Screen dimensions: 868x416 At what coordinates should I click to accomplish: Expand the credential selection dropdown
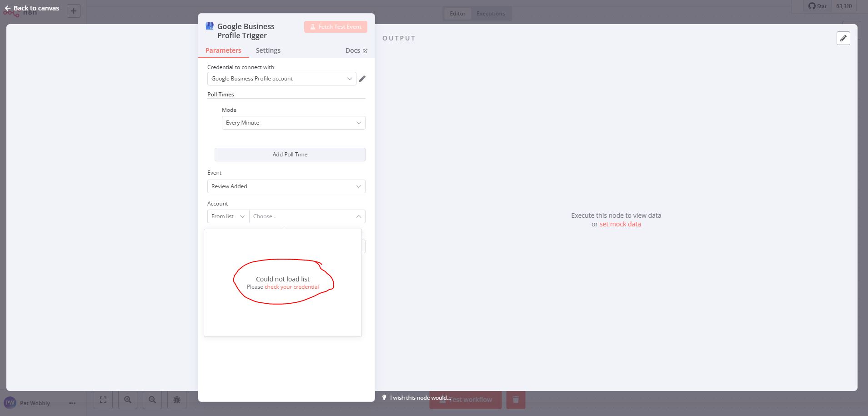click(281, 79)
